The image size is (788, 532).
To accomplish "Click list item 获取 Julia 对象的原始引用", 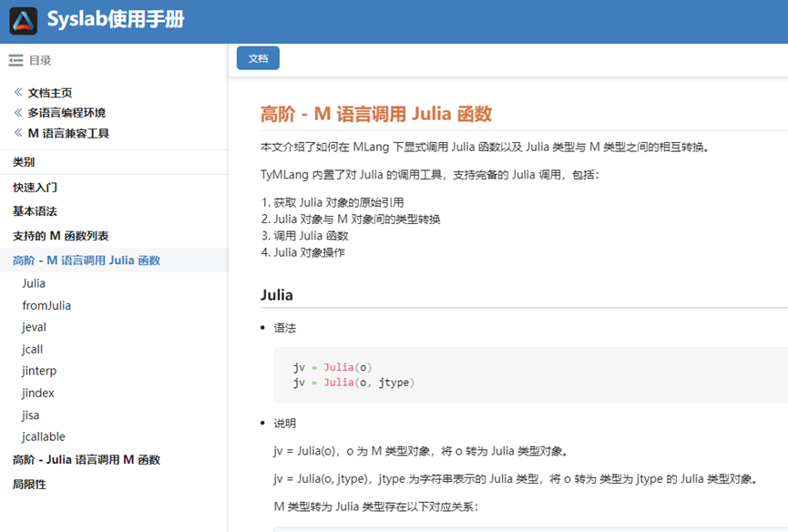I will [339, 202].
